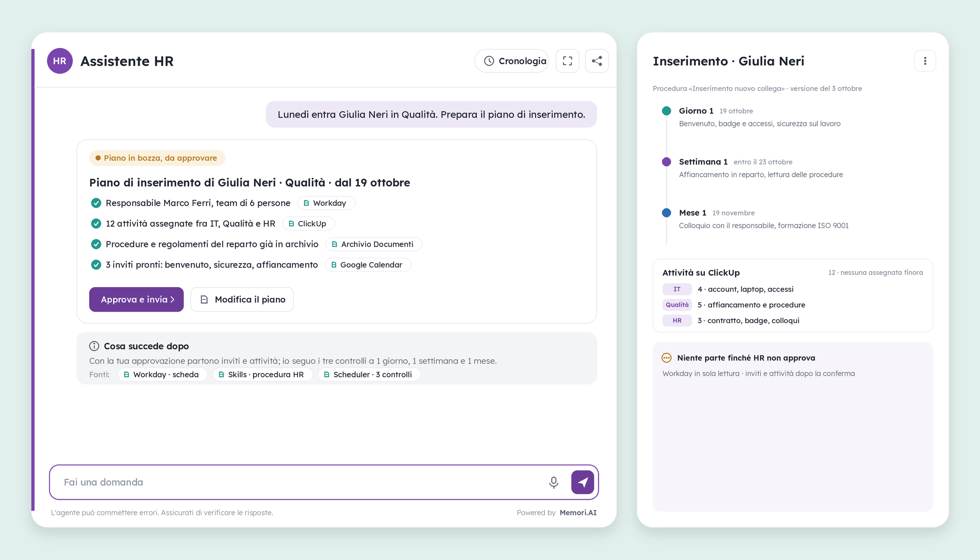Open the Workday source chip

point(326,203)
